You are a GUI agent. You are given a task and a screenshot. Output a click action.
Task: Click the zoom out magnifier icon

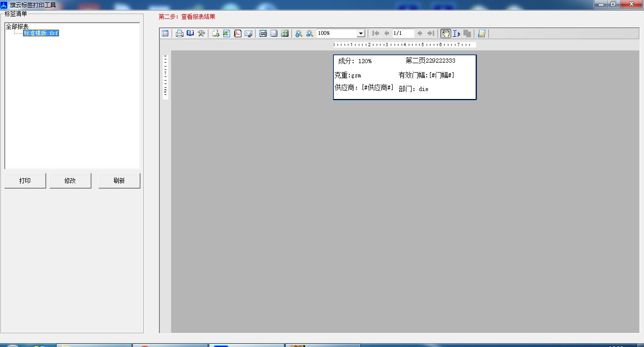310,33
